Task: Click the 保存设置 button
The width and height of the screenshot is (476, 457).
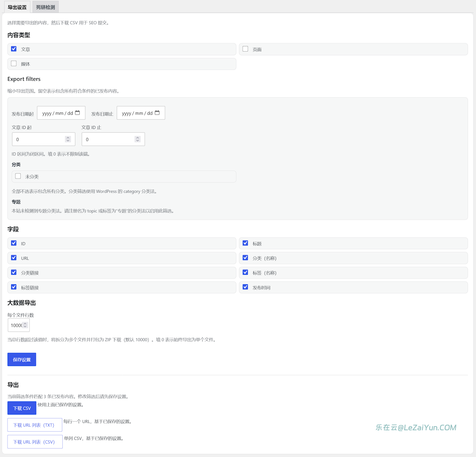Action: tap(22, 359)
